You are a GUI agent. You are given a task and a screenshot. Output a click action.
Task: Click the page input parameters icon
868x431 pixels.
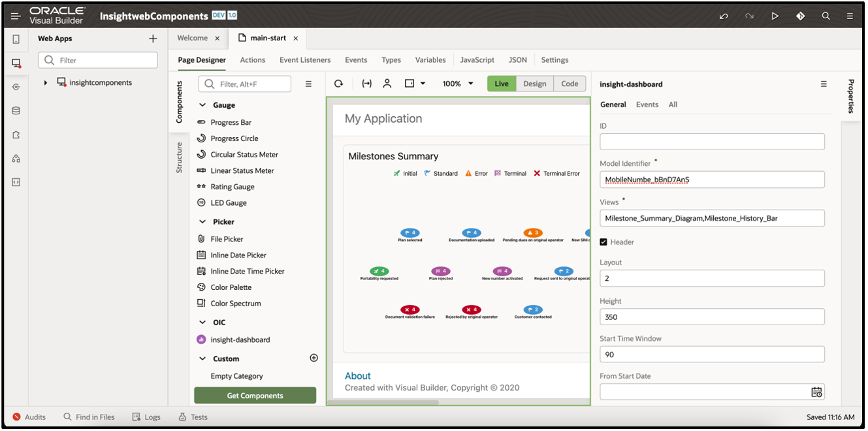[366, 84]
